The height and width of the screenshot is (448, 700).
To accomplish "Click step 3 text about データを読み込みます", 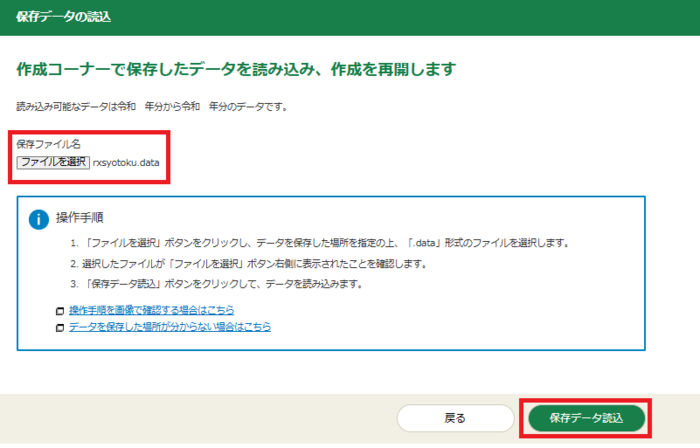I will (217, 284).
